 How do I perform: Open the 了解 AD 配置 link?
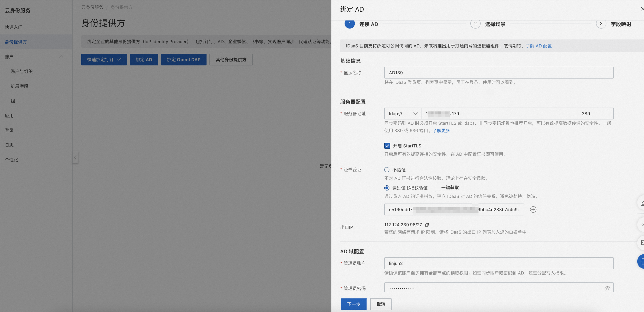tap(538, 46)
